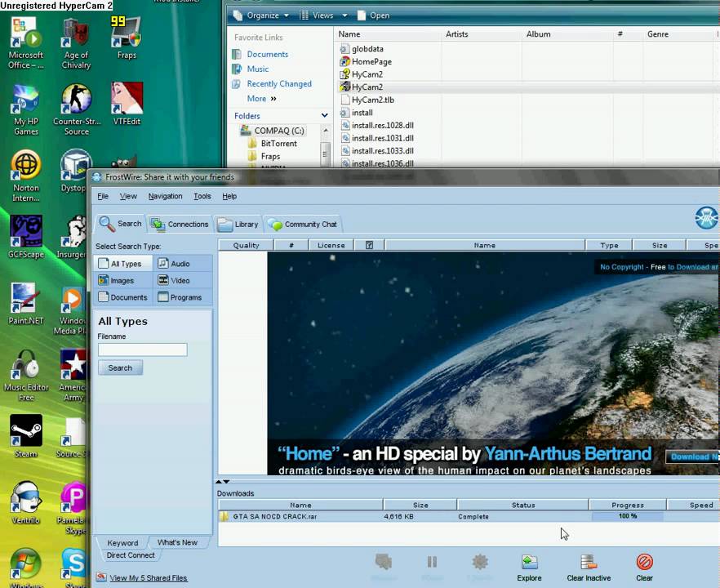
Task: Switch to the Search tab
Action: [x=120, y=224]
